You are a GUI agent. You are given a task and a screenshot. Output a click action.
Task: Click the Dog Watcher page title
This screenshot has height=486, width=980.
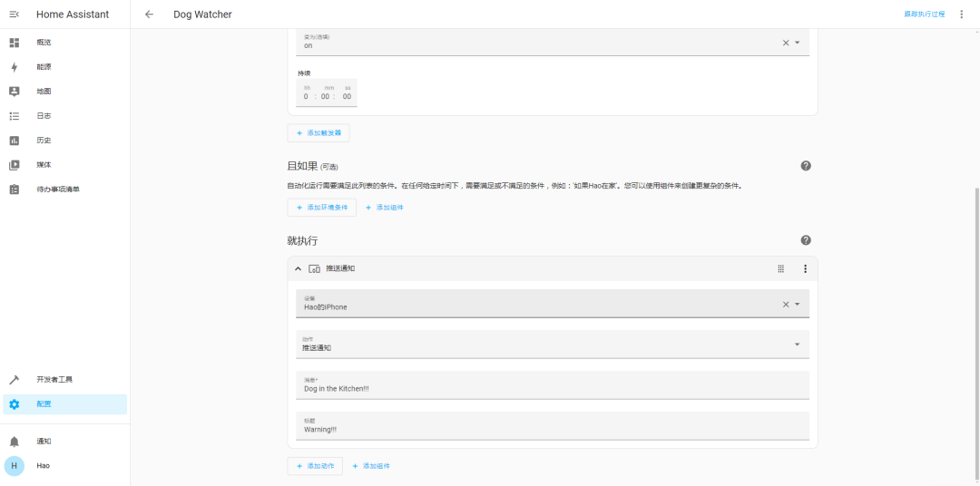click(x=202, y=15)
